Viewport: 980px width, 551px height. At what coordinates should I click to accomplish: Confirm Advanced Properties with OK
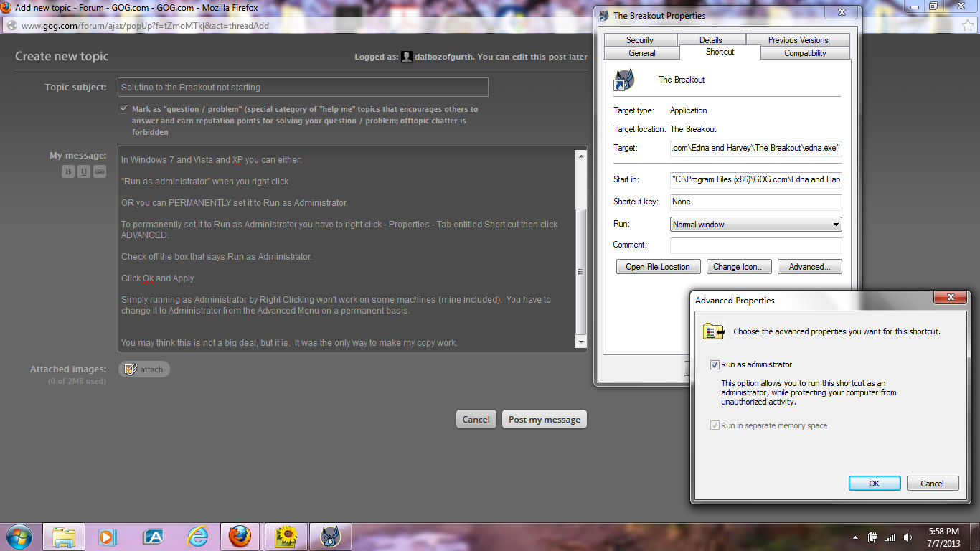875,484
